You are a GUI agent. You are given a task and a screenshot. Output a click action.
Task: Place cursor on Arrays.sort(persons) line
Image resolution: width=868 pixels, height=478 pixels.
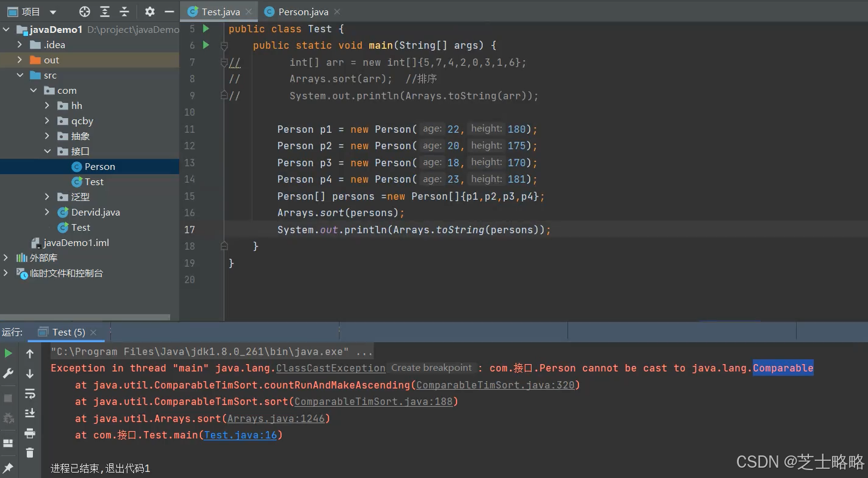[x=341, y=213]
